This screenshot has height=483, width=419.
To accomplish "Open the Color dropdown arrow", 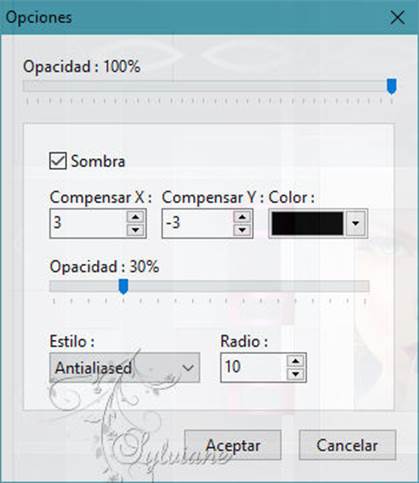I will [356, 223].
